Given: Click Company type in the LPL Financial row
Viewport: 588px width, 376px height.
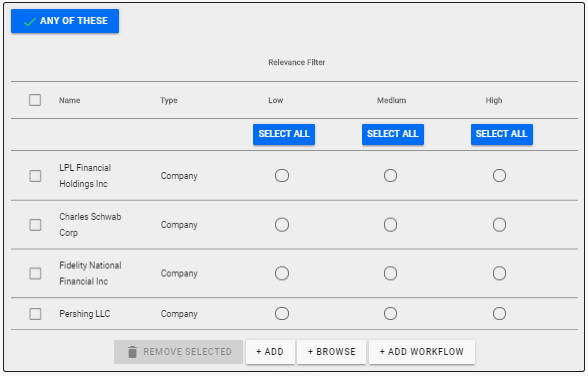Looking at the screenshot, I should point(179,176).
